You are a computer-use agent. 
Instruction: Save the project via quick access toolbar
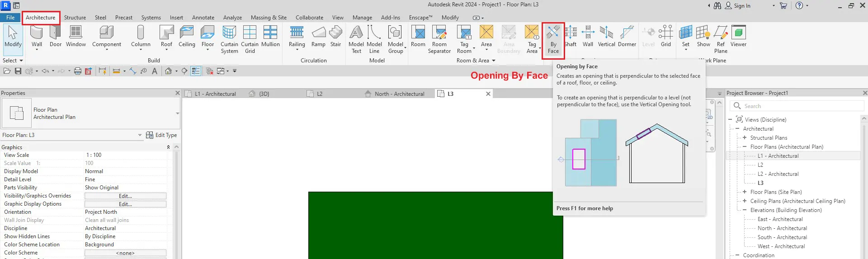[x=18, y=71]
